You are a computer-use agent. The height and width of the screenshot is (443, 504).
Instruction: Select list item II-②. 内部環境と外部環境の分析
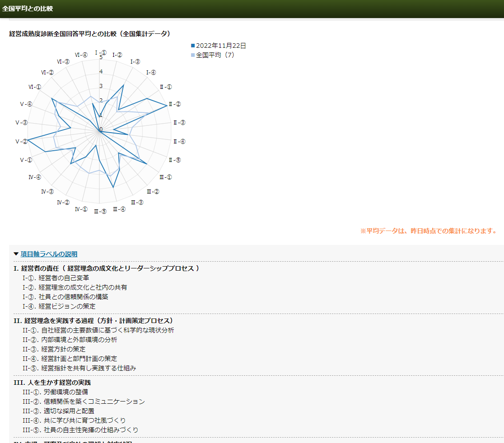click(70, 340)
